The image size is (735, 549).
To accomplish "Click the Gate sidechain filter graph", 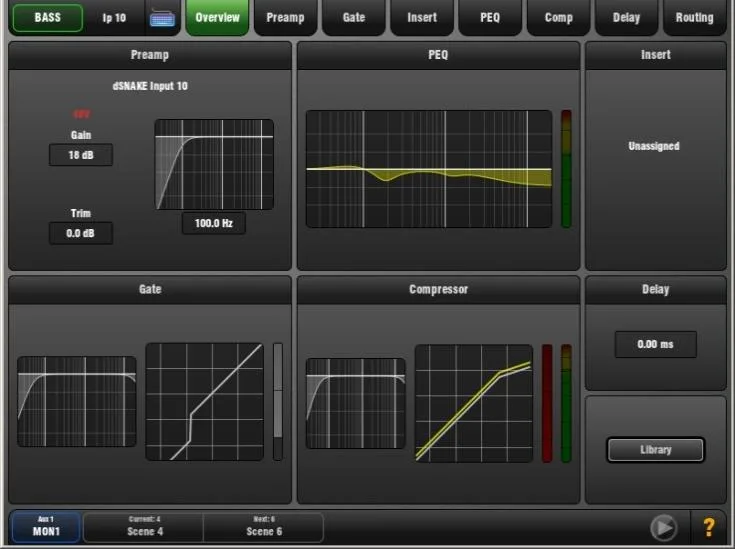I will (77, 401).
